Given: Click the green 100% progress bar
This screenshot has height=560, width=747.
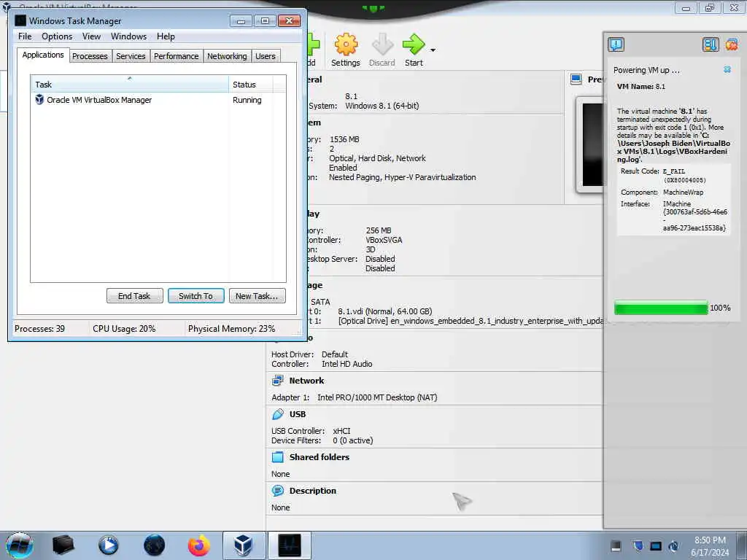Looking at the screenshot, I should (x=661, y=308).
